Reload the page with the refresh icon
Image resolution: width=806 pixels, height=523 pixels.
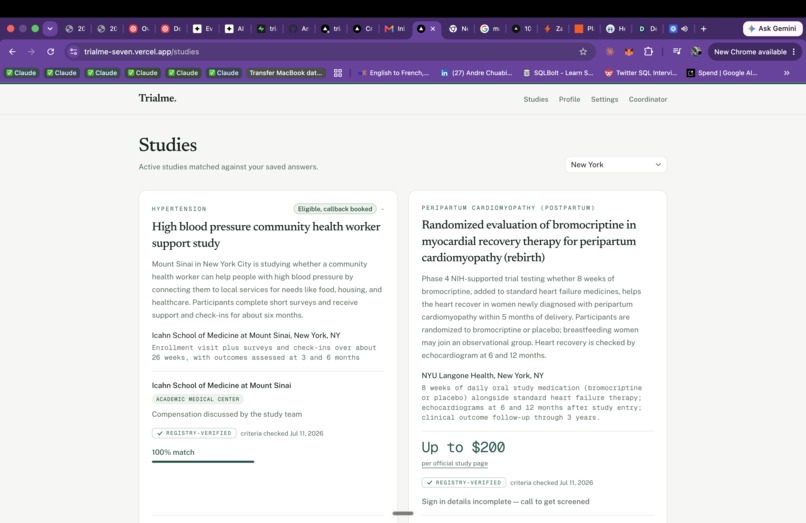pos(50,51)
